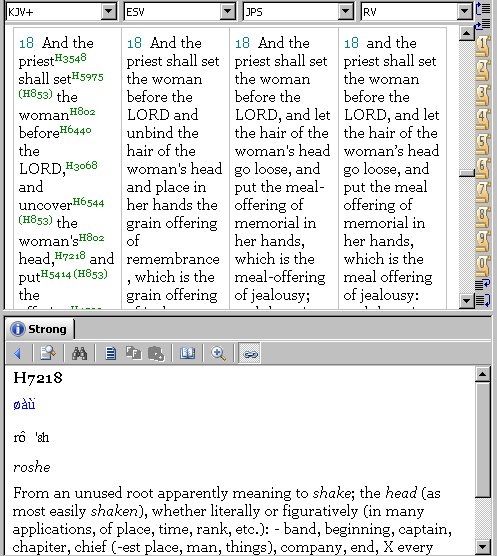This screenshot has height=556, width=497.
Task: Click Strong's number H3548 after priest
Action: (70, 58)
